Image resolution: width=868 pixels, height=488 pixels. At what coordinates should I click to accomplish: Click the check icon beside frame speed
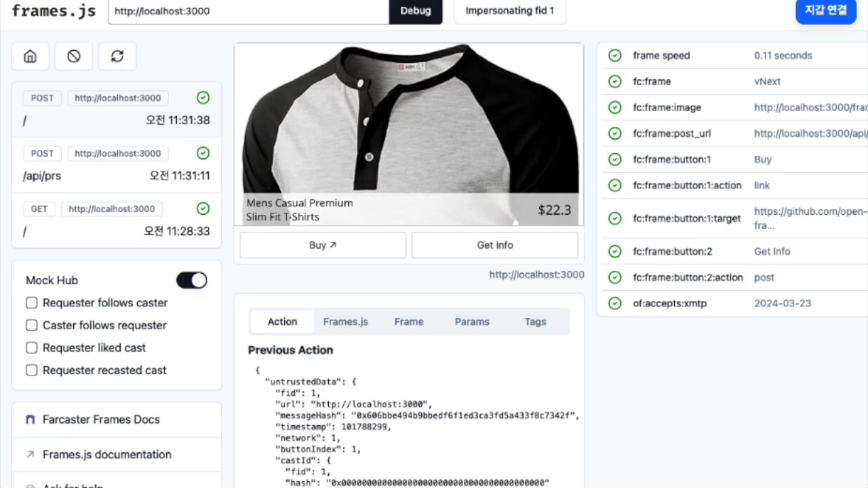(615, 56)
